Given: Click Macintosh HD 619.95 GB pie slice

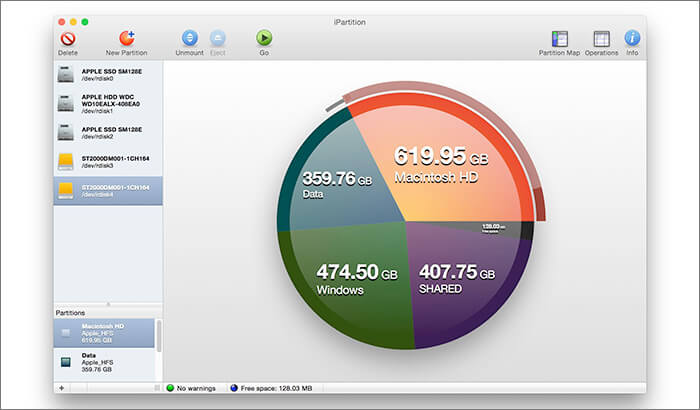Looking at the screenshot, I should (x=442, y=165).
